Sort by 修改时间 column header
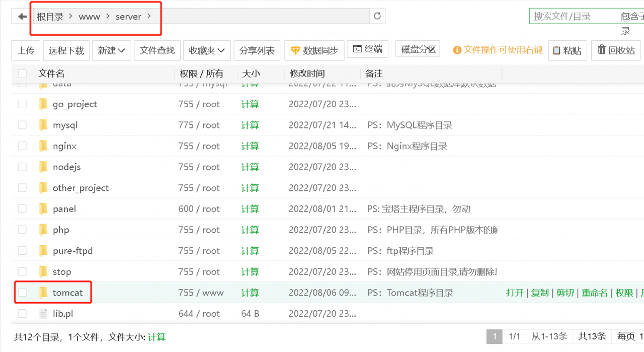 click(307, 74)
